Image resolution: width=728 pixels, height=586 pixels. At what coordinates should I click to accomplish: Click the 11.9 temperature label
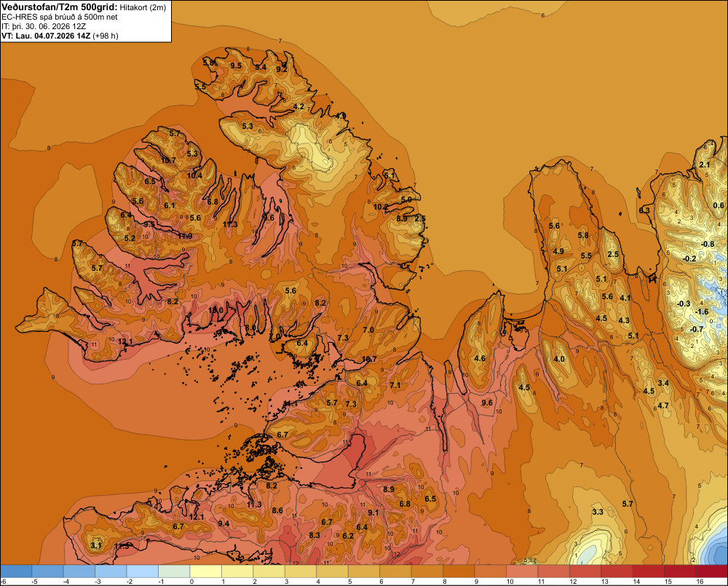[185, 236]
